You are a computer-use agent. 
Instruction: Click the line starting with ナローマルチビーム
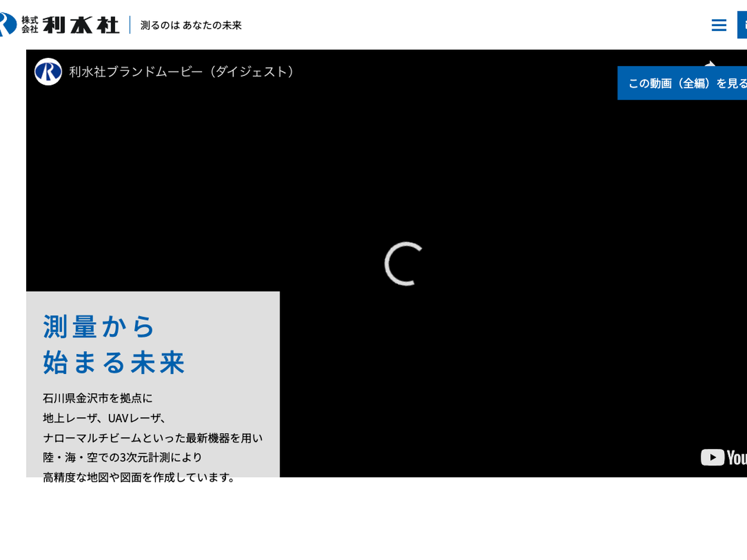point(153,437)
